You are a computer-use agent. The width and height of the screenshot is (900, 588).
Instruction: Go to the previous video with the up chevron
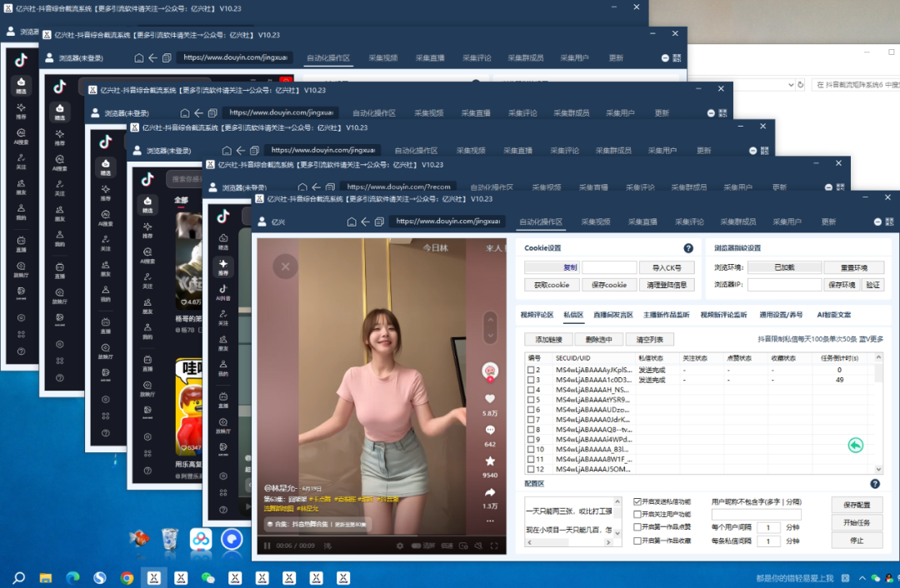490,318
